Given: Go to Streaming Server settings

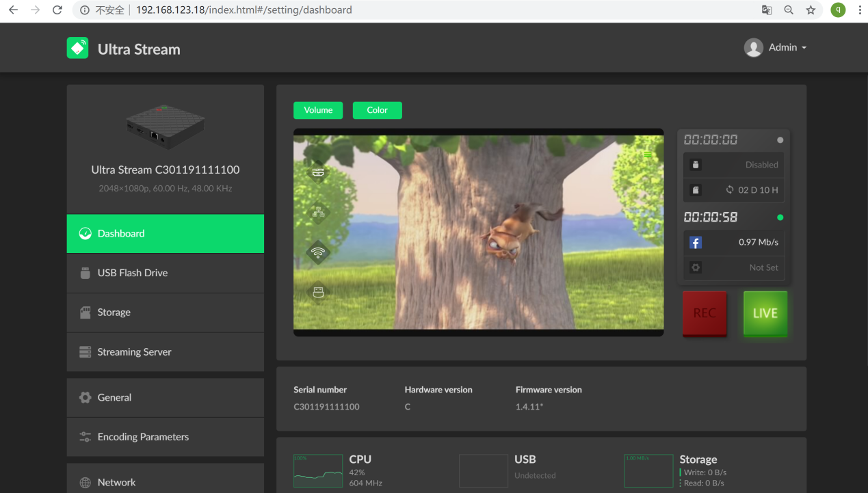Looking at the screenshot, I should tap(166, 352).
